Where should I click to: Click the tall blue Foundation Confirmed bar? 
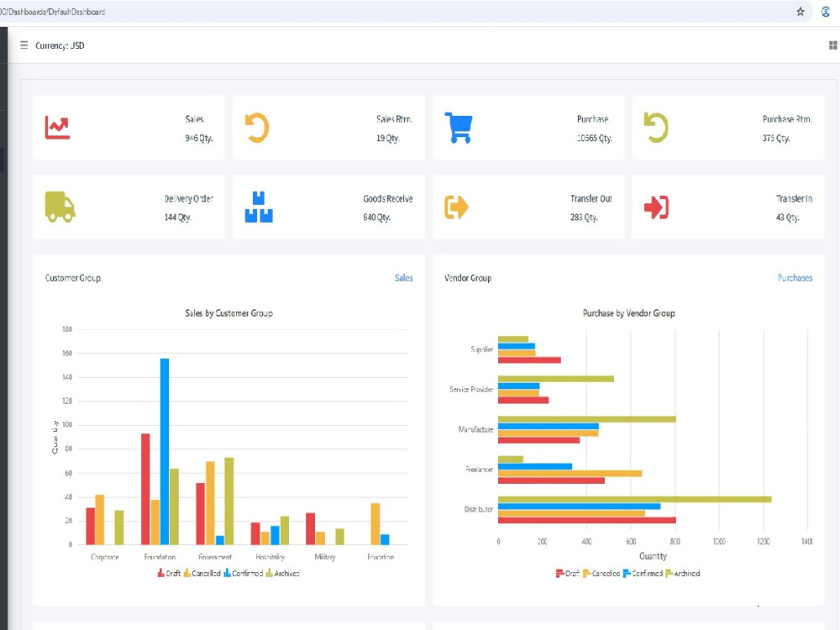click(x=165, y=452)
